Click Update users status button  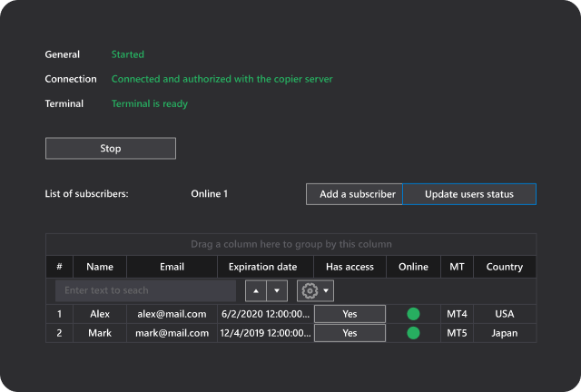(469, 194)
